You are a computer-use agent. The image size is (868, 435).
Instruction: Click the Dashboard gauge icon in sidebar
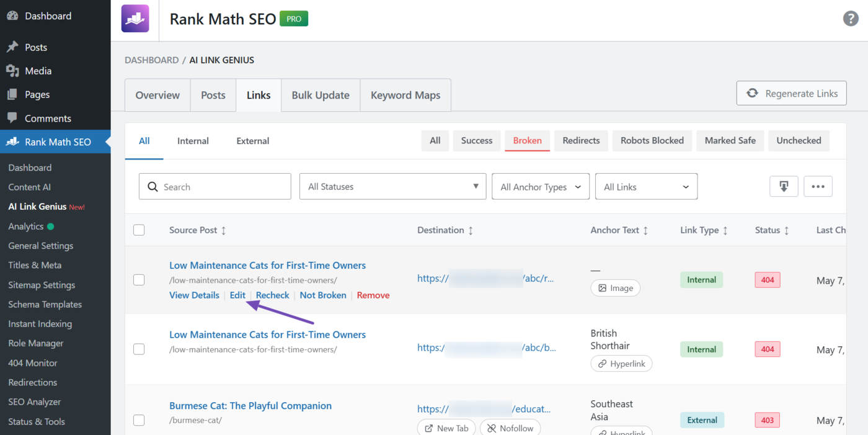(x=12, y=16)
